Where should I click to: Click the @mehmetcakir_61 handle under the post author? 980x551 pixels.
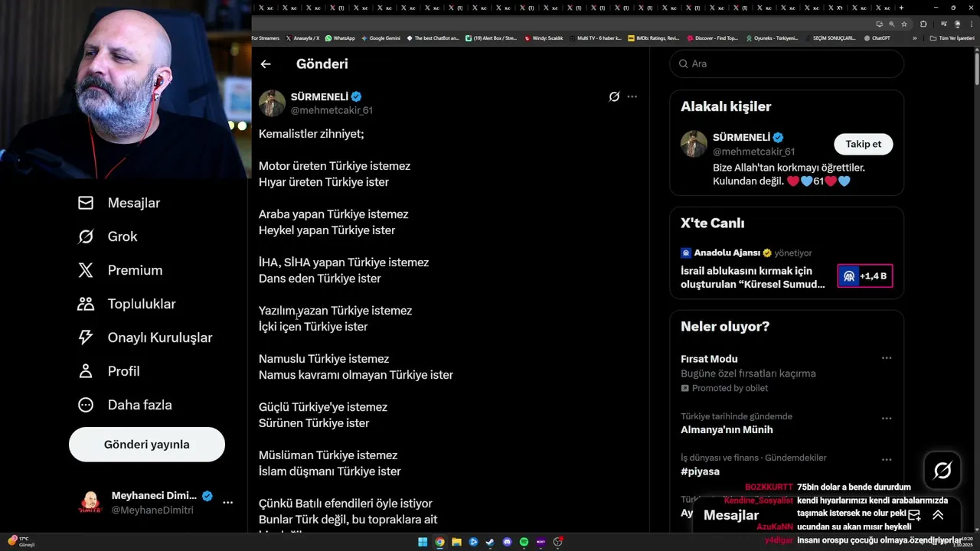332,110
